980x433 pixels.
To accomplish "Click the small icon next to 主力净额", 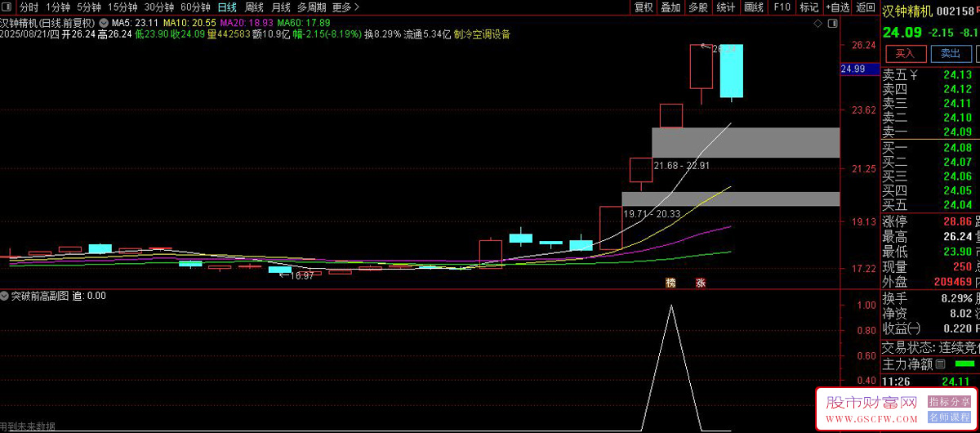I will pyautogui.click(x=940, y=364).
